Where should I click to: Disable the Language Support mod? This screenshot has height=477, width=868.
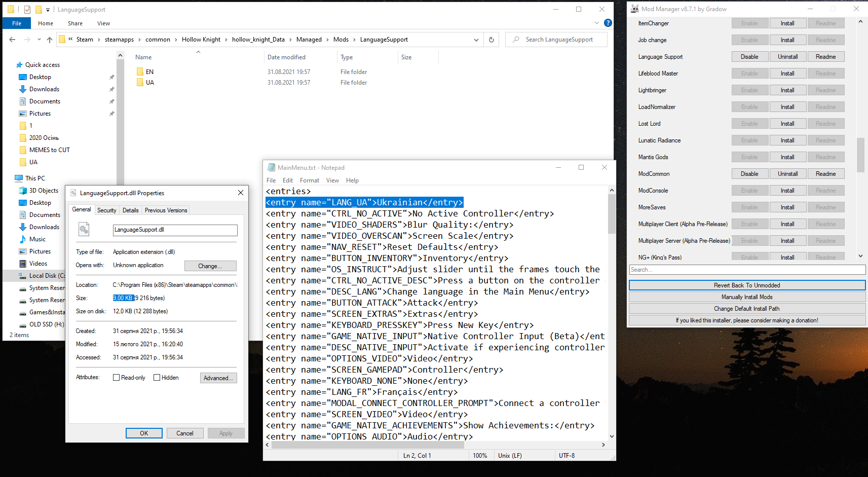pyautogui.click(x=749, y=57)
